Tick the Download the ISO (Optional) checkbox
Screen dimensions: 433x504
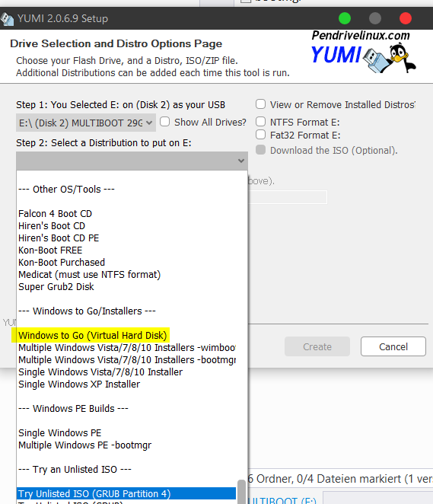(260, 150)
